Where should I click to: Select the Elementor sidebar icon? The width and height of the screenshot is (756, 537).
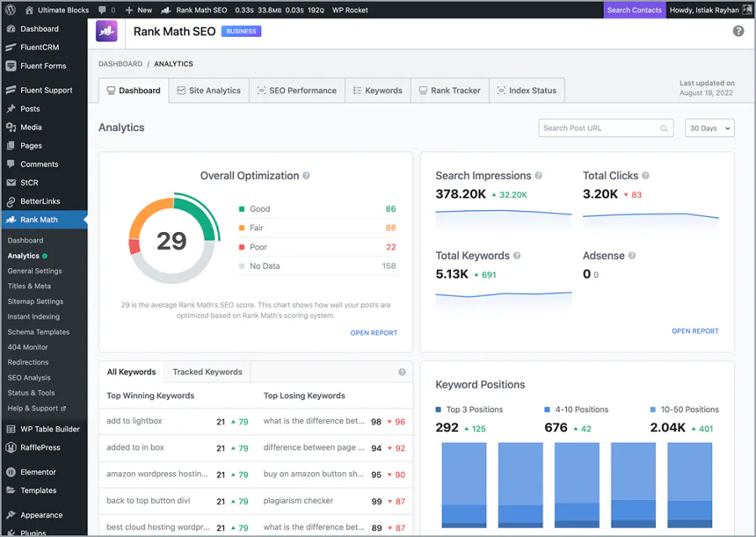click(x=12, y=471)
